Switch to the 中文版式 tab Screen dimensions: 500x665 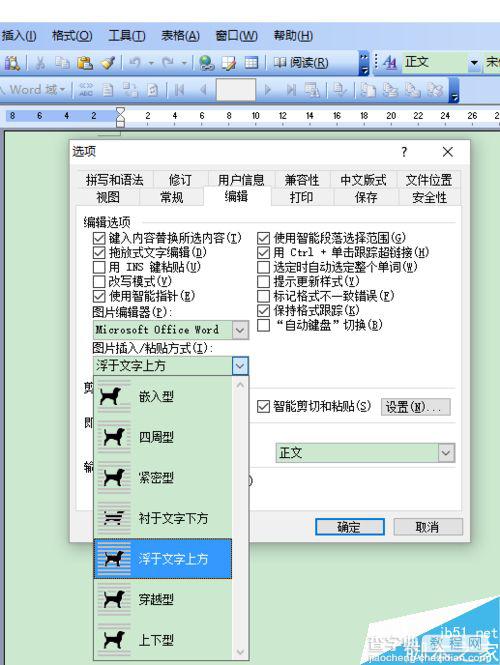[363, 180]
